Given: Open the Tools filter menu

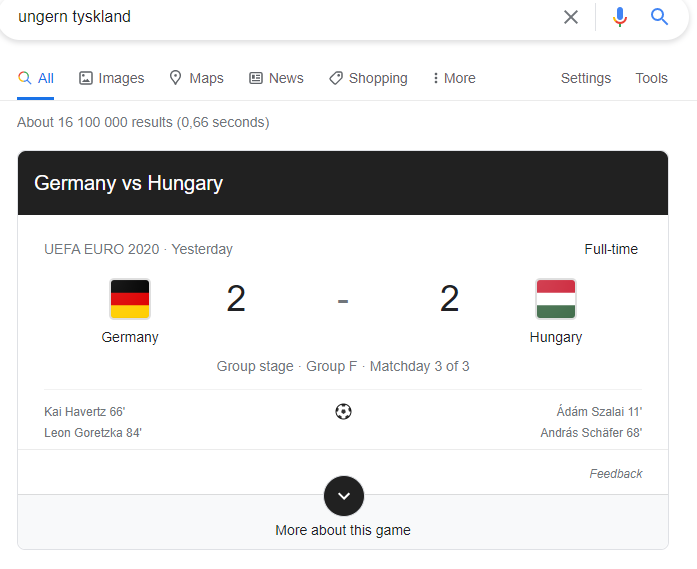Looking at the screenshot, I should [651, 78].
